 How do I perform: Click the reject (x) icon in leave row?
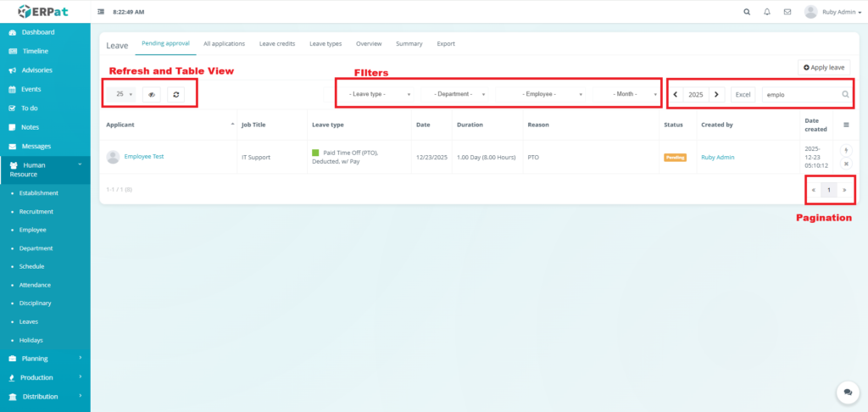845,164
